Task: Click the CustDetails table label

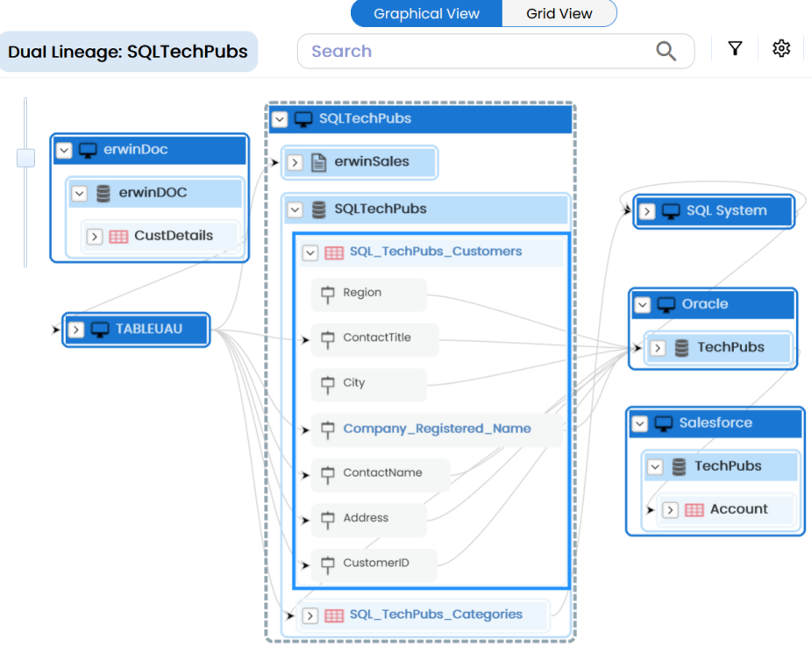Action: point(174,236)
